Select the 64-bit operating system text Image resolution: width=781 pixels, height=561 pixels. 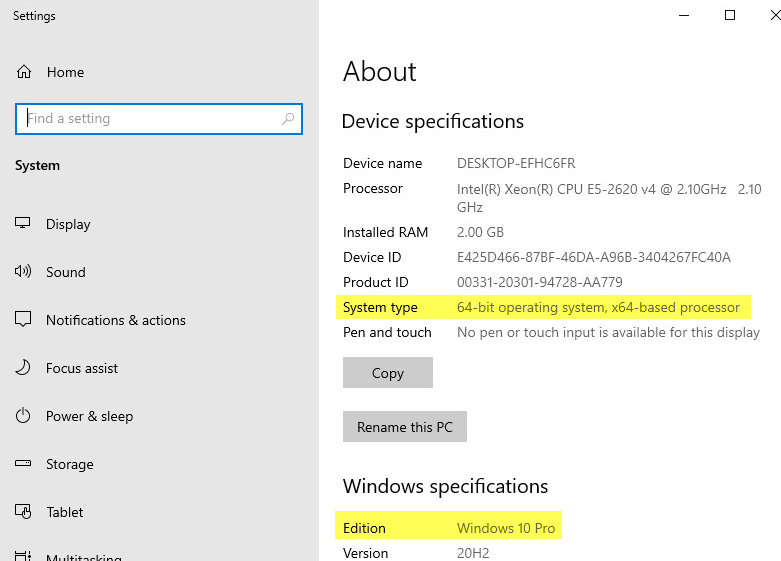tap(598, 307)
